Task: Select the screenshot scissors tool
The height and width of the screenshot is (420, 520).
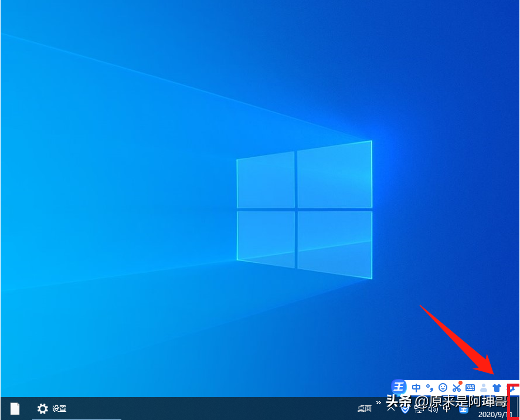Action: tap(457, 387)
